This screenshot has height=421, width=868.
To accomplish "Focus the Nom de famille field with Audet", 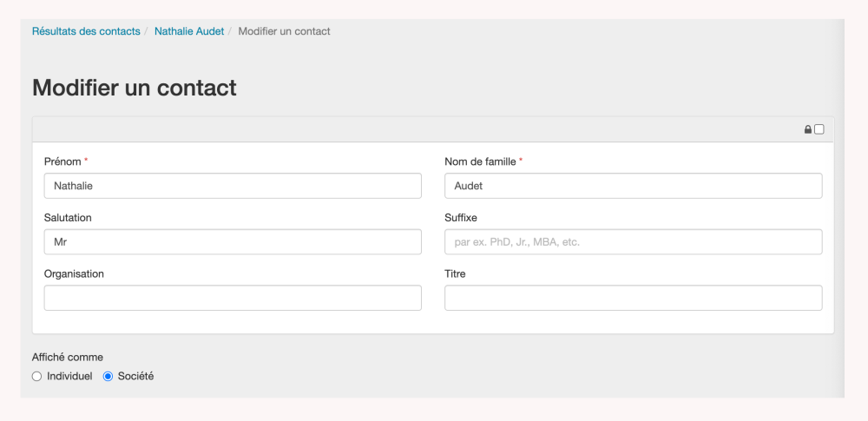I will click(x=633, y=186).
